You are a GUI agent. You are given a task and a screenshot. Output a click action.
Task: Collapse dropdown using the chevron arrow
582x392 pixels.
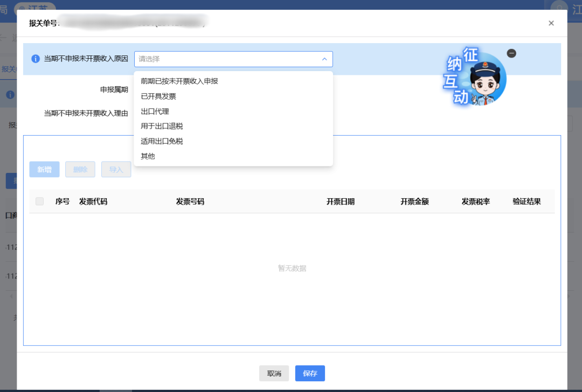coord(324,59)
